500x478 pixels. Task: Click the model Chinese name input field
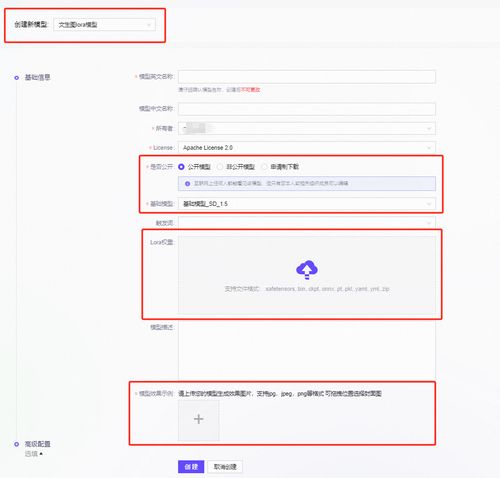pyautogui.click(x=307, y=109)
